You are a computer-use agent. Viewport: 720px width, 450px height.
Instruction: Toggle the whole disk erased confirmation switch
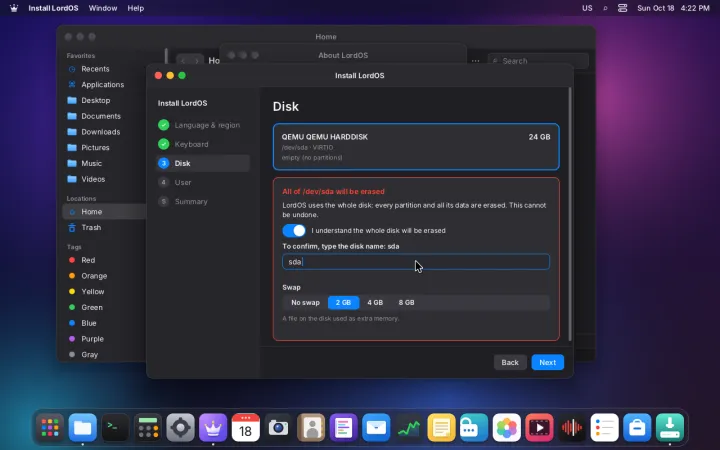[294, 231]
